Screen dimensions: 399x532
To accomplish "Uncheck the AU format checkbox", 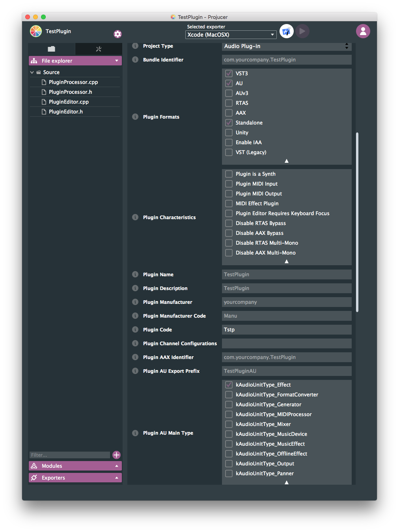I will (x=229, y=83).
